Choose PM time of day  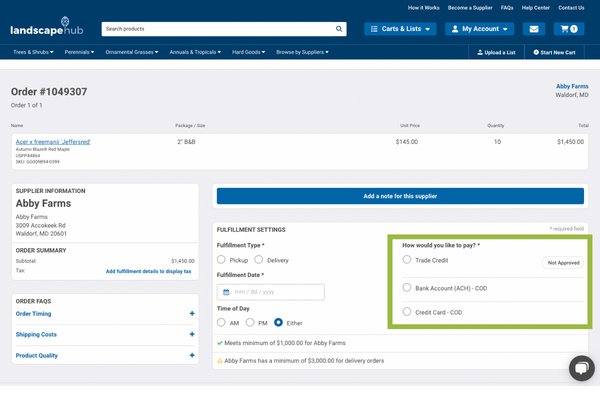pos(250,322)
